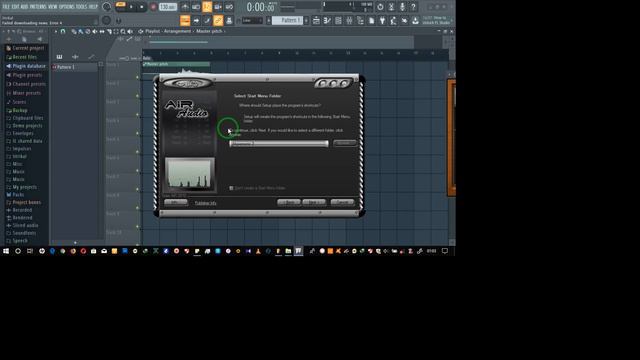Open the plugin picker icon

tap(382, 20)
